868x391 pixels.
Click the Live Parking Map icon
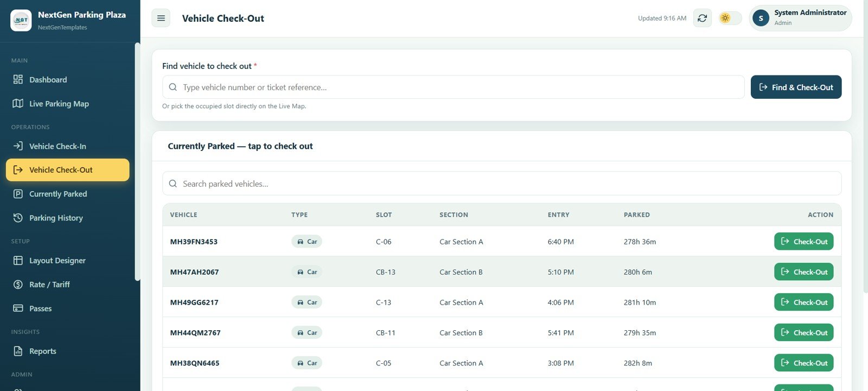tap(18, 104)
